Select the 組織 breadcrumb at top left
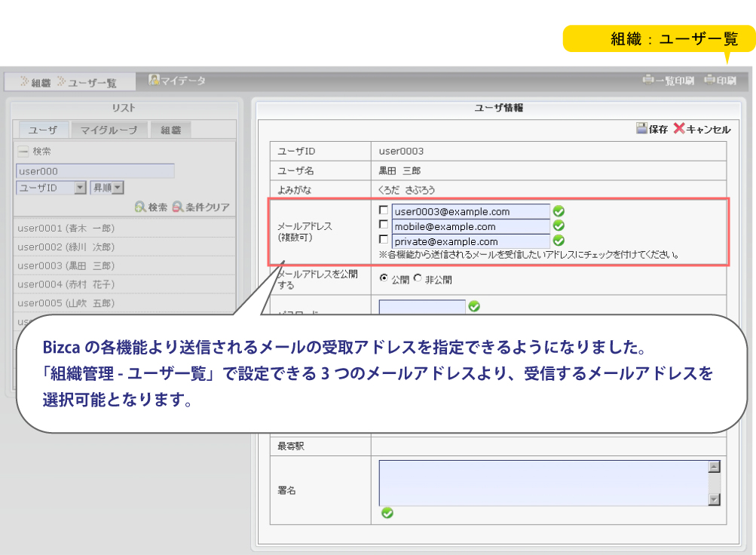756x555 pixels. point(35,82)
